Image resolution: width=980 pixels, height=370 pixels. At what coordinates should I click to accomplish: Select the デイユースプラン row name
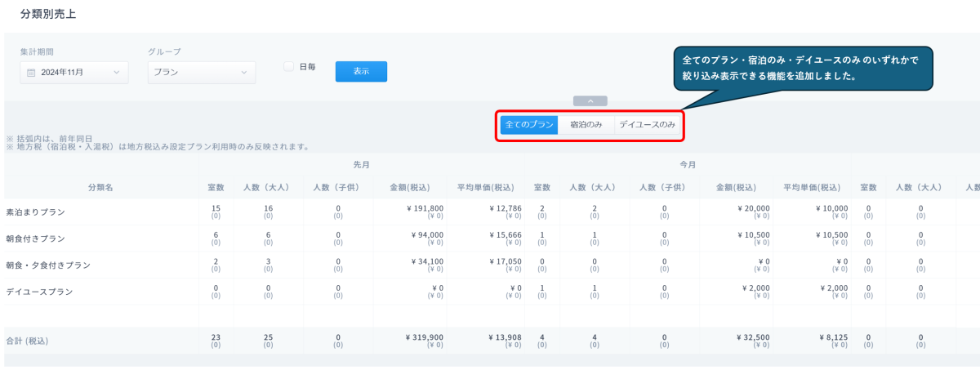pos(39,292)
